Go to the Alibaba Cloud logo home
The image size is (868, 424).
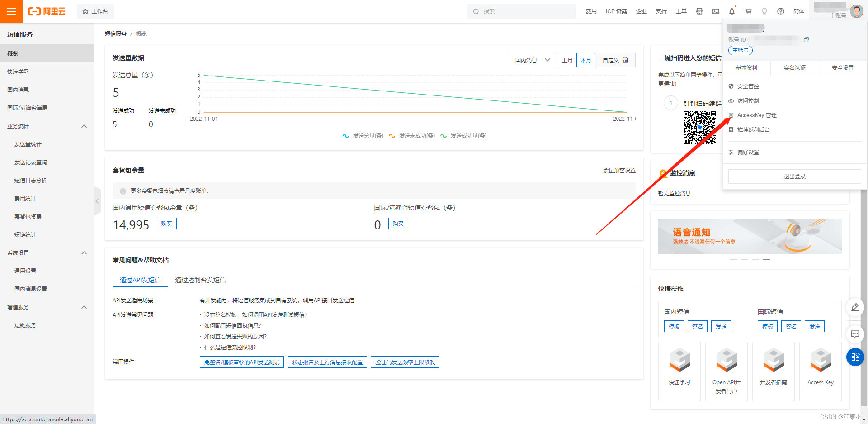tap(47, 11)
